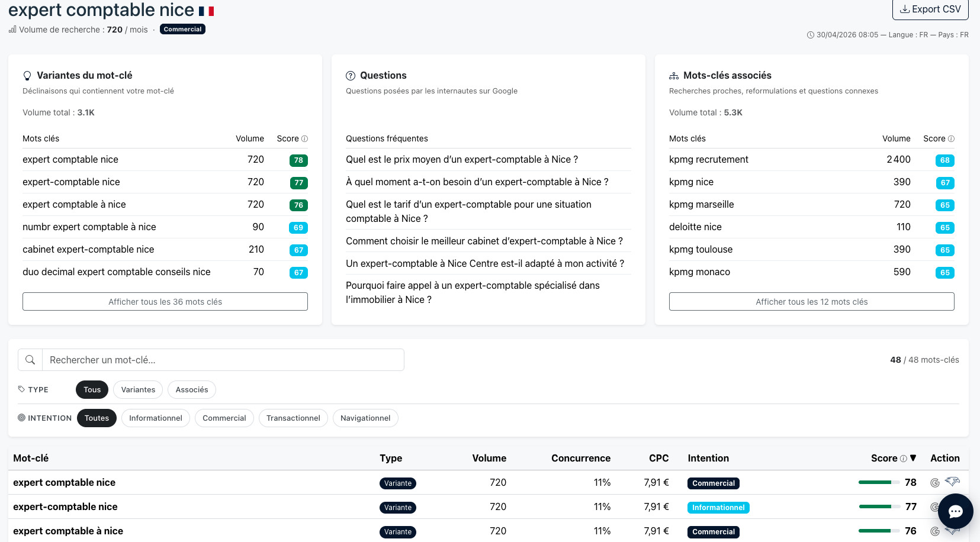980x542 pixels.
Task: Open question 'À quel moment a-t-on besoin d'un expert-comptable'
Action: pyautogui.click(x=477, y=182)
